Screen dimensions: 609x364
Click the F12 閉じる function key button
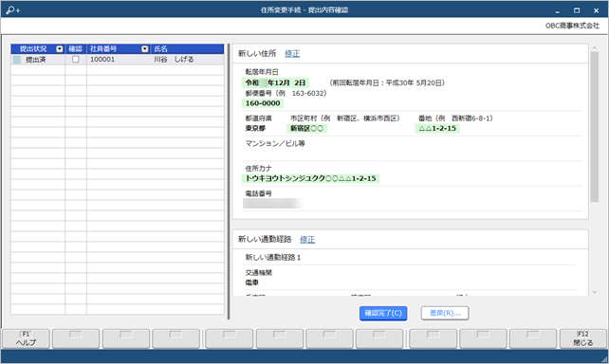(x=583, y=338)
